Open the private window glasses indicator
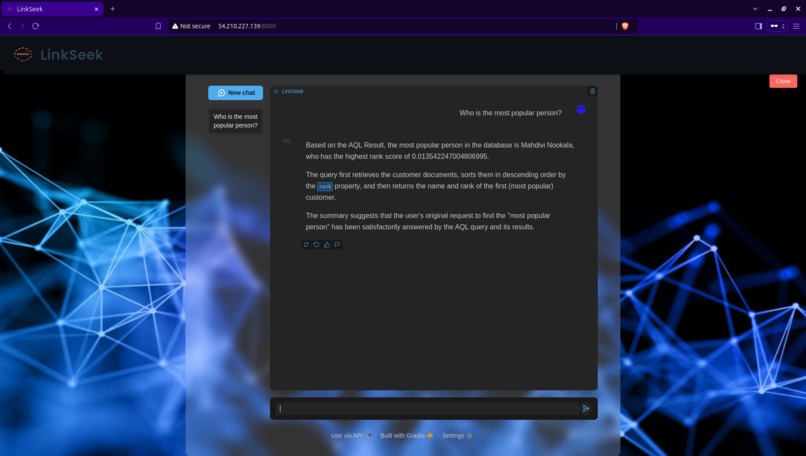This screenshot has height=456, width=806. click(777, 26)
